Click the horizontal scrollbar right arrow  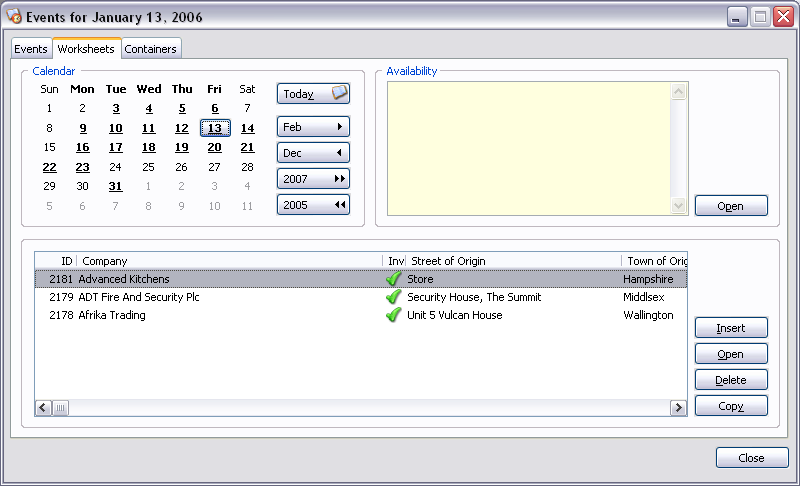click(679, 408)
